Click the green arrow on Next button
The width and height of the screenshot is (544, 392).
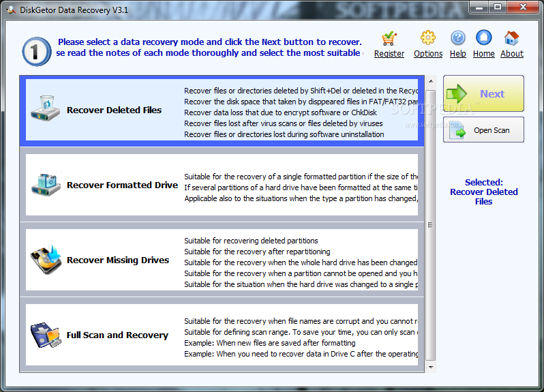click(457, 93)
